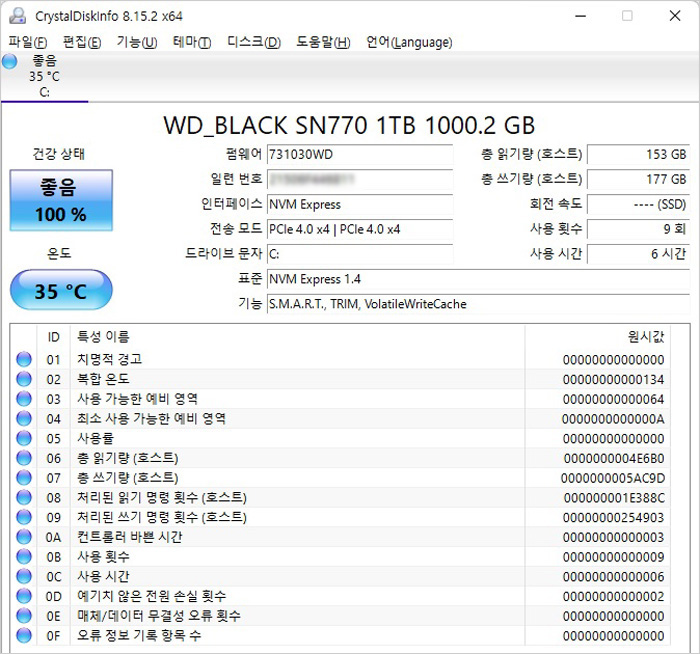
Task: Open the 파일(F) menu
Action: pyautogui.click(x=28, y=42)
